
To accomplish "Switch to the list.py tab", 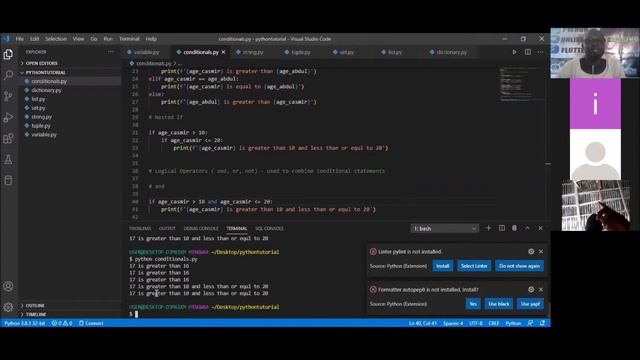I will pyautogui.click(x=395, y=52).
